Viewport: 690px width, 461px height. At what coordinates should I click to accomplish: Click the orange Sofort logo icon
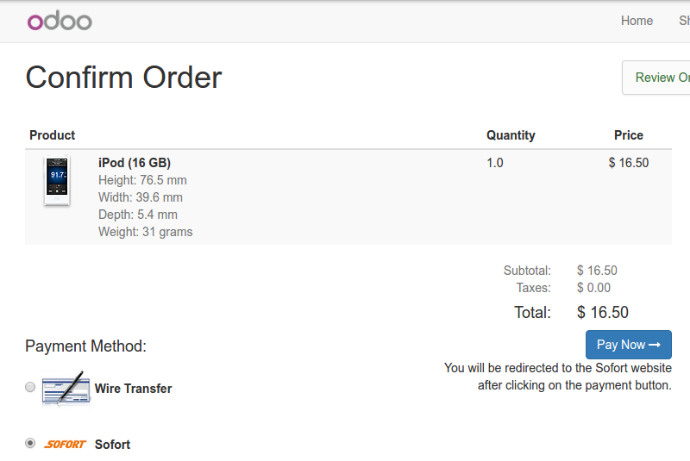pos(65,444)
